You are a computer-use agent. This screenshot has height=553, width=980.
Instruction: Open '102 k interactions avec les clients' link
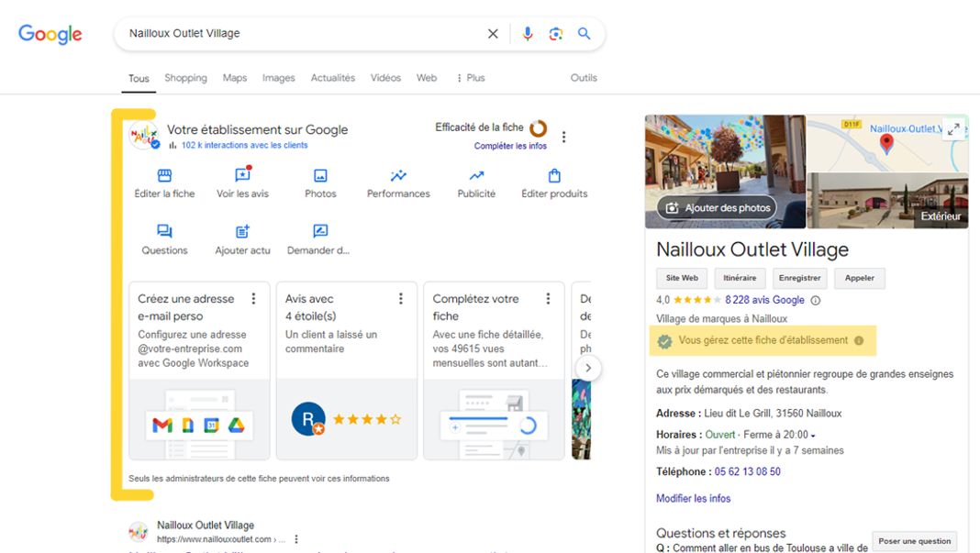tap(244, 145)
